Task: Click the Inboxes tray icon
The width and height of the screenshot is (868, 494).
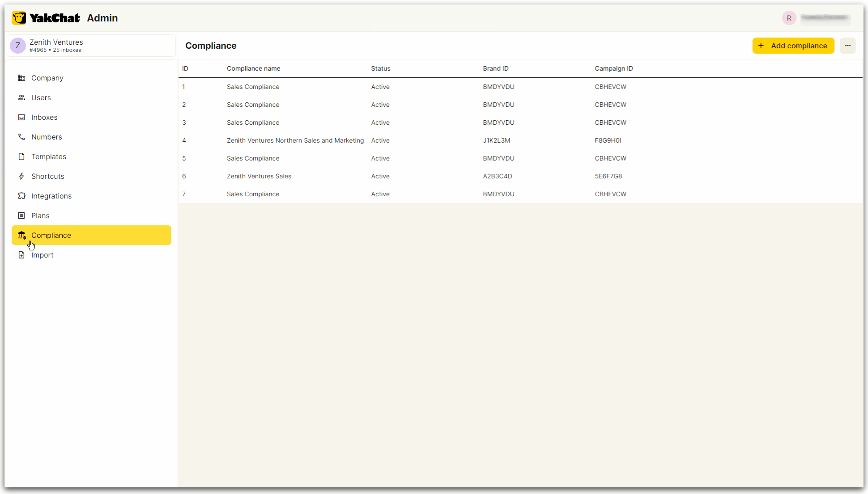Action: pos(21,117)
